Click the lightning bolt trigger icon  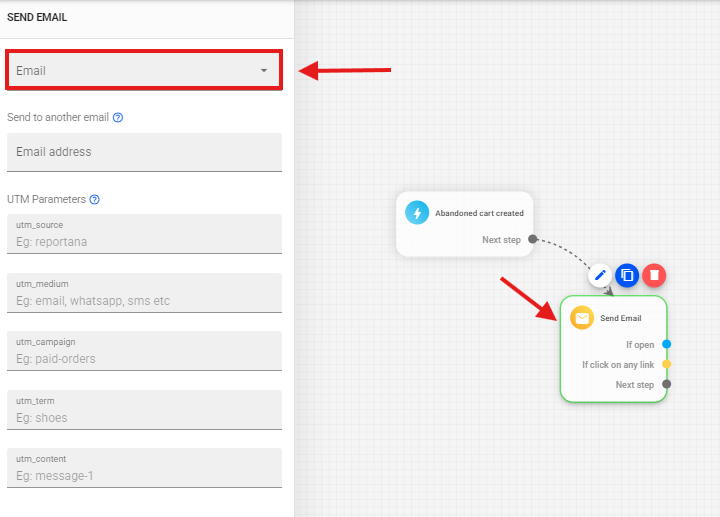click(417, 213)
